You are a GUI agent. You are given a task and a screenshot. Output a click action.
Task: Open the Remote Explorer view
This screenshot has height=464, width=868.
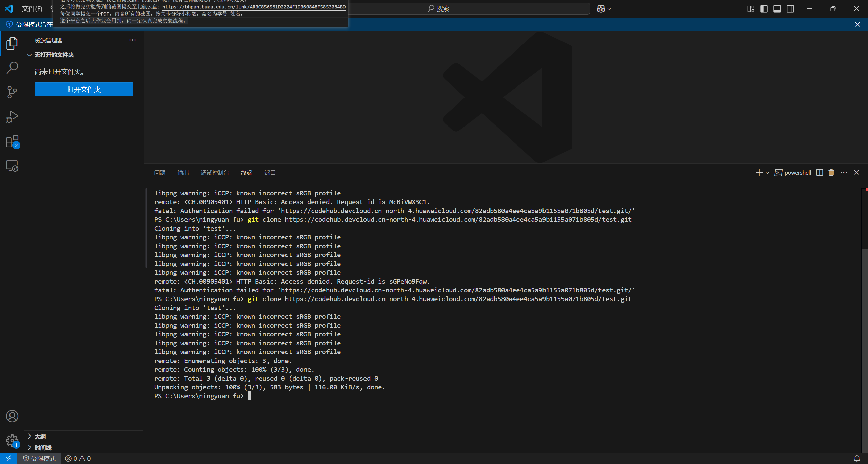(12, 166)
